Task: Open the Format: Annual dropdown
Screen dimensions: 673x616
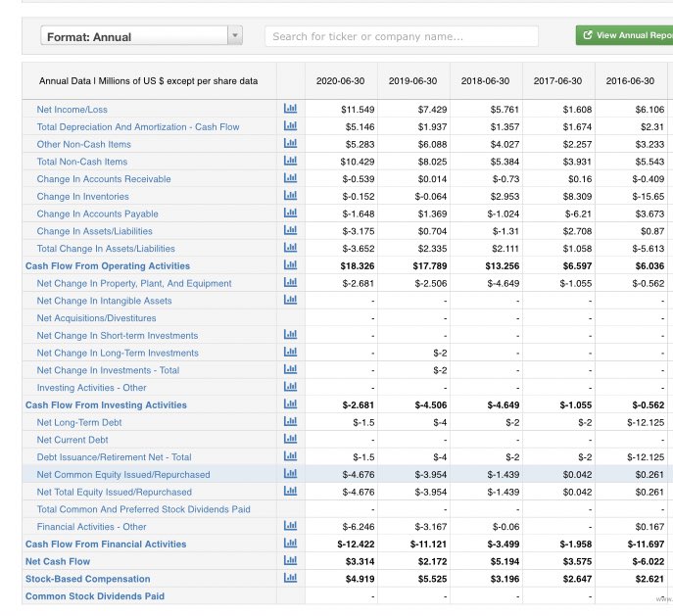Action: (142, 35)
